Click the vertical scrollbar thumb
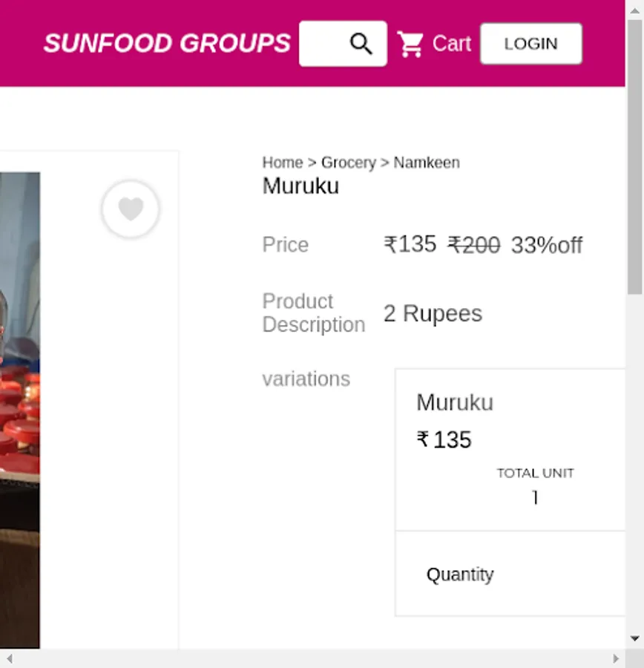The height and width of the screenshot is (668, 644). (634, 156)
